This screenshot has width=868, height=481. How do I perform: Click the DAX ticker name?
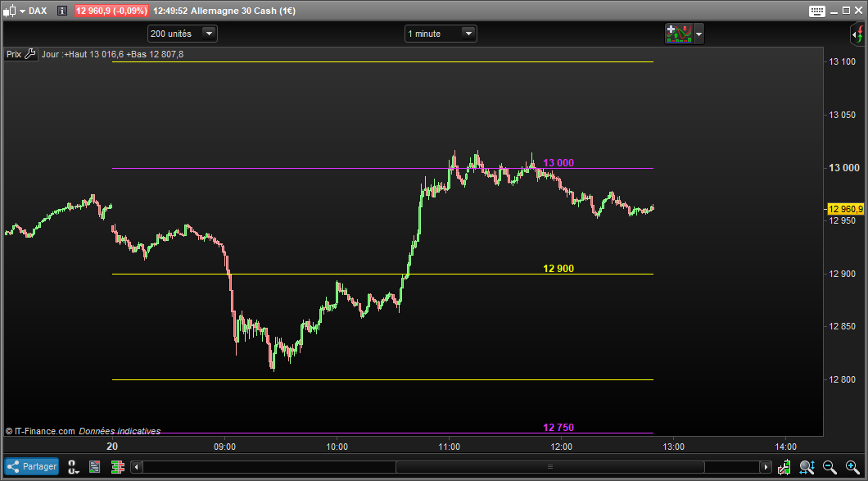click(38, 11)
